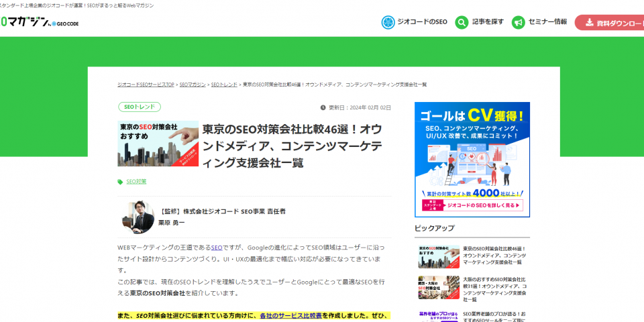Viewport: 644px width, 322px height.
Task: Click the ゴールはCV獲得 banner ad
Action: coord(472,160)
